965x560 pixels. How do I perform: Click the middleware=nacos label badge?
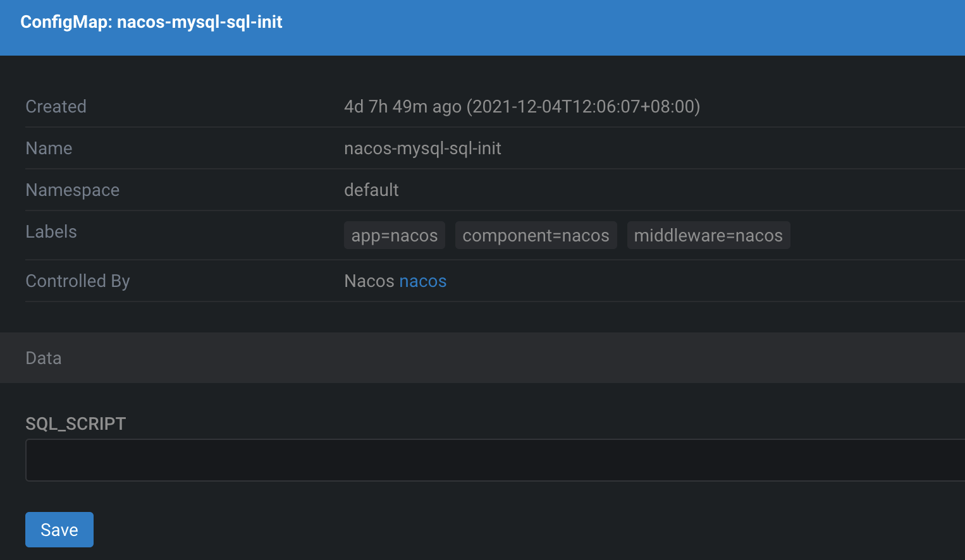click(708, 235)
